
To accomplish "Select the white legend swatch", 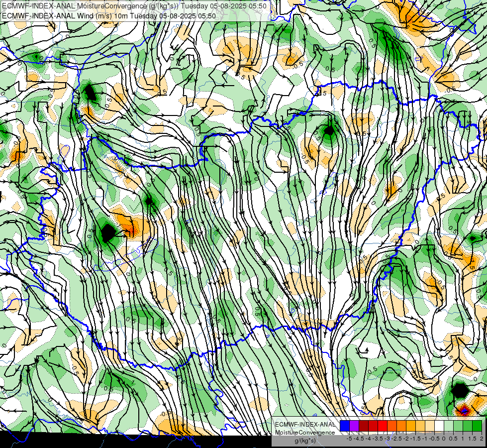I will (x=439, y=426).
